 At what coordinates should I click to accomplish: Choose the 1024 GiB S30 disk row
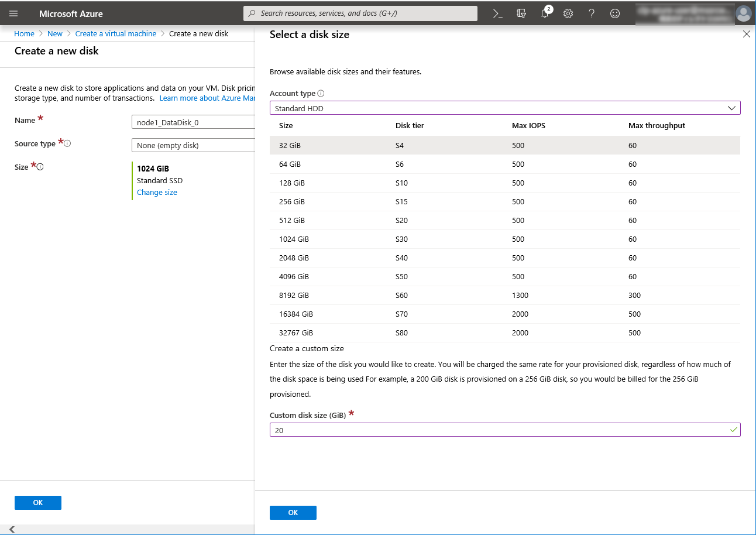pyautogui.click(x=504, y=239)
